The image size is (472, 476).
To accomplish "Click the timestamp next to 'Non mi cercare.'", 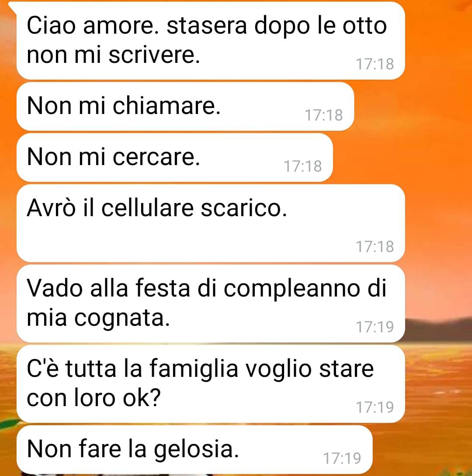I will [303, 166].
